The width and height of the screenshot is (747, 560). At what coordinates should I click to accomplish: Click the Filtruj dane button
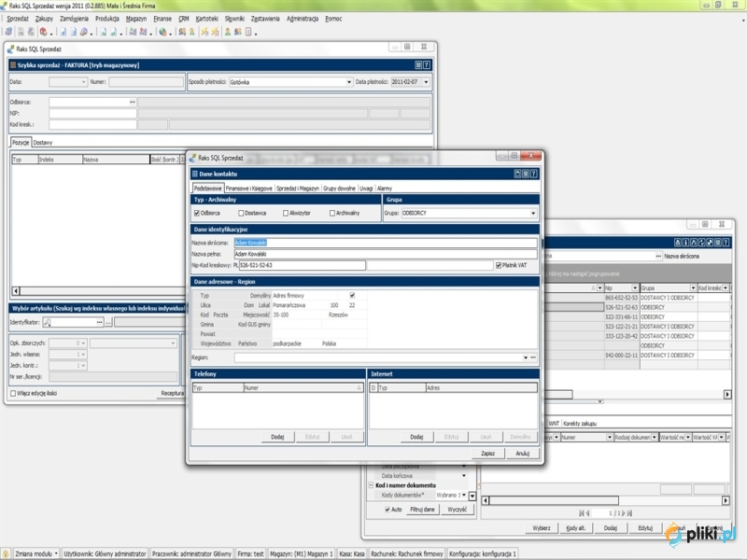pyautogui.click(x=422, y=510)
